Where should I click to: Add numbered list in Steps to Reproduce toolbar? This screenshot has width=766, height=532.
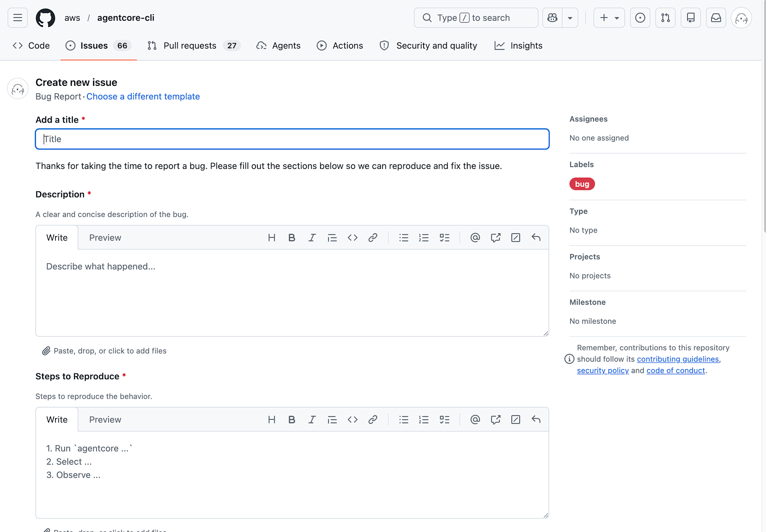(424, 420)
